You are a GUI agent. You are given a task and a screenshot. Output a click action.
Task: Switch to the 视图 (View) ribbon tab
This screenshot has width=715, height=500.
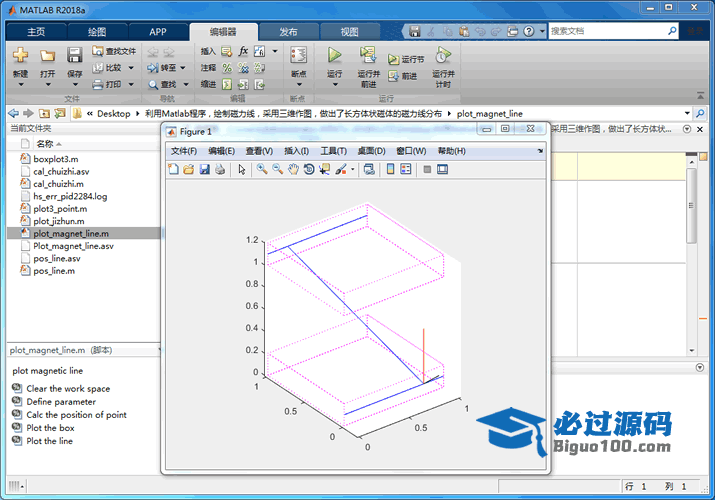349,32
